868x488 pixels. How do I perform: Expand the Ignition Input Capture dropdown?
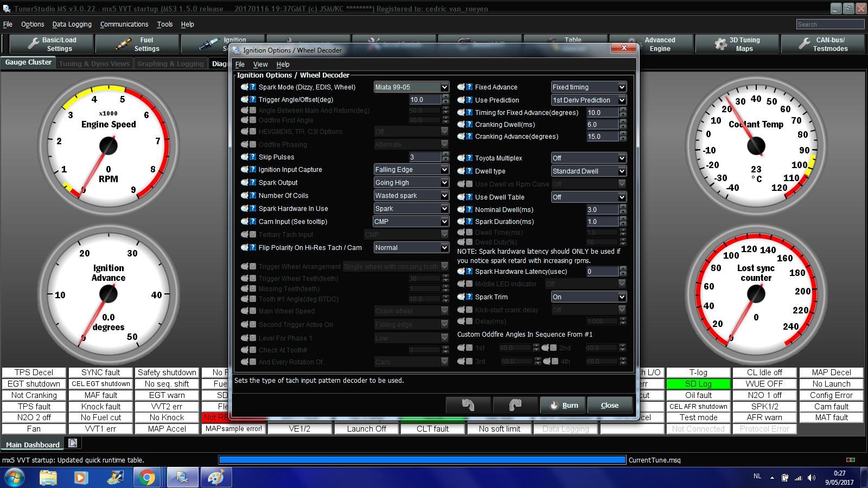pyautogui.click(x=412, y=169)
